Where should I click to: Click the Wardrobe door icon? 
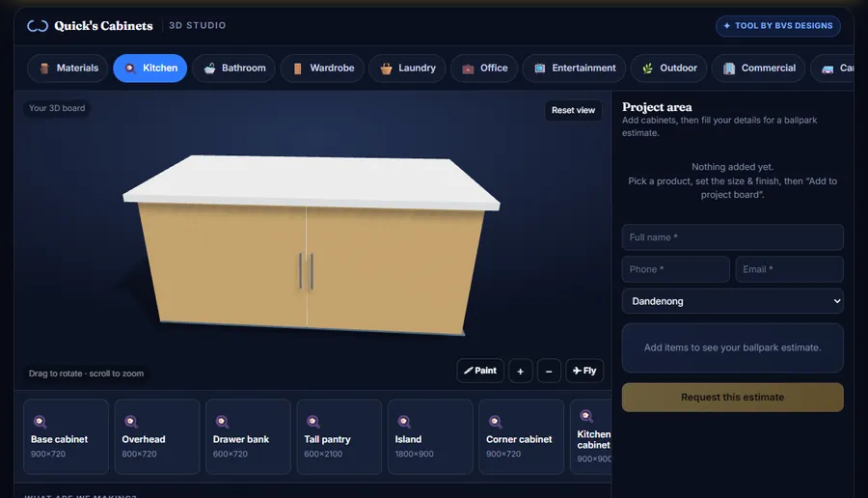click(297, 69)
